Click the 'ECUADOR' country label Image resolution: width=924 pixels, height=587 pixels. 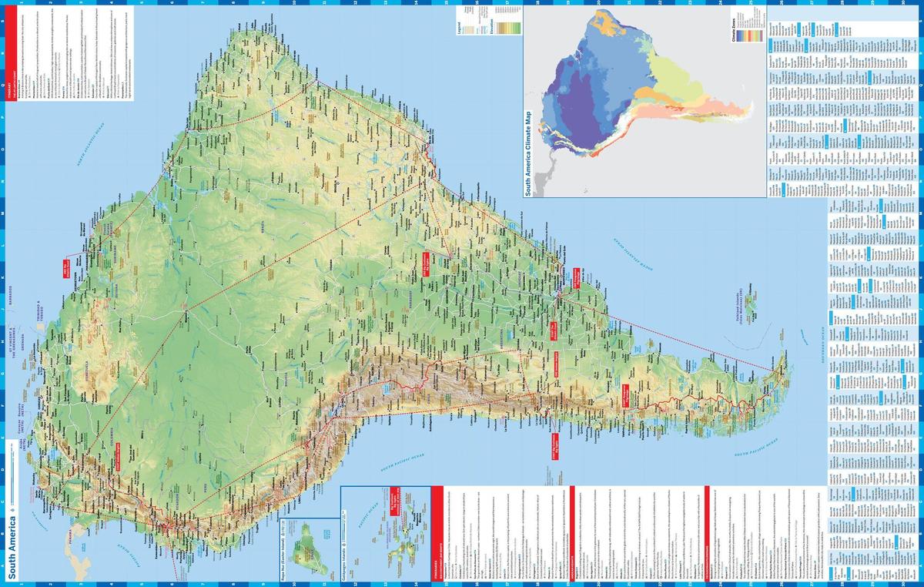coord(177,501)
